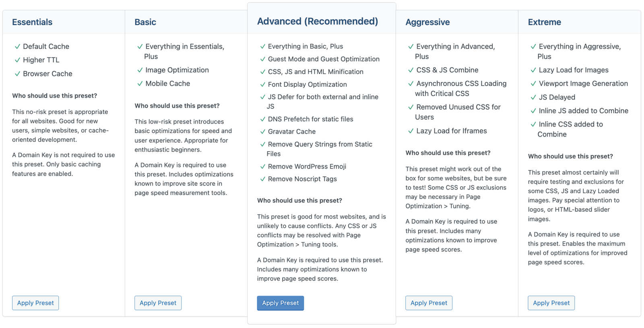Image resolution: width=644 pixels, height=328 pixels.
Task: Click the Aggressive preset title
Action: click(427, 22)
